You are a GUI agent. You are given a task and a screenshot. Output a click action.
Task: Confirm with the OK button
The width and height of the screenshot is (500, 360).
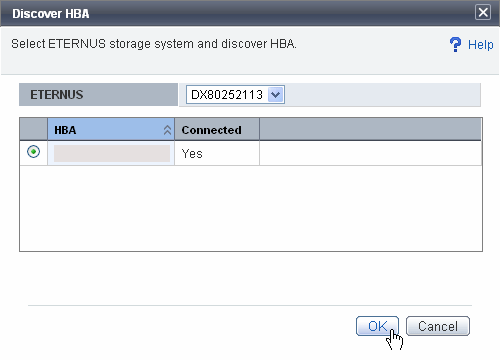(x=377, y=326)
